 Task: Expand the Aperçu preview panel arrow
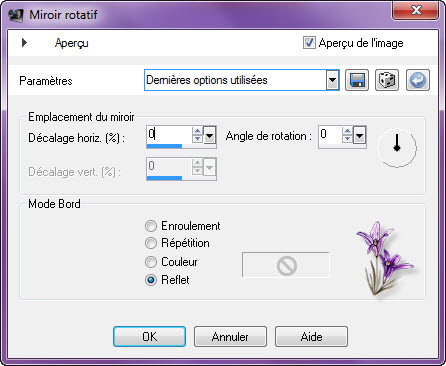[x=24, y=43]
